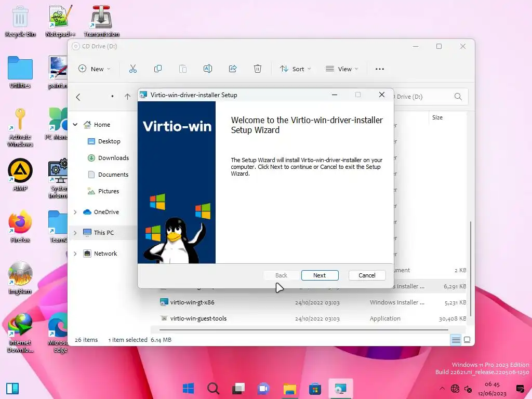Click the horizontal scrollbar in file list
Viewport: 532px width, 399px height.
tap(303, 329)
